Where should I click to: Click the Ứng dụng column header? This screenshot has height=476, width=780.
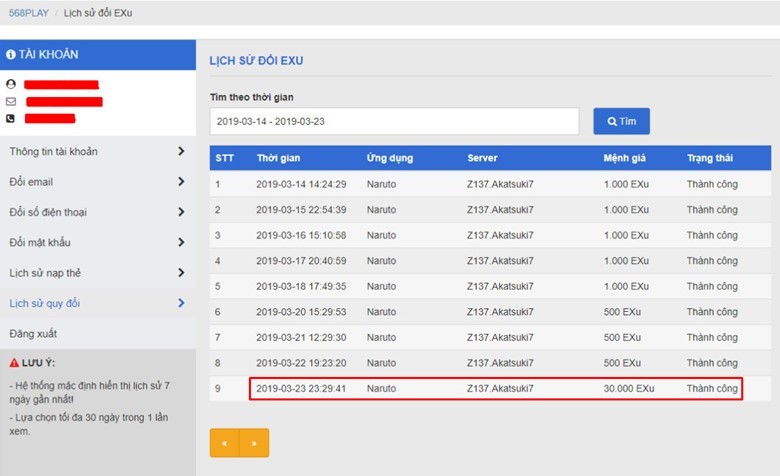(390, 158)
